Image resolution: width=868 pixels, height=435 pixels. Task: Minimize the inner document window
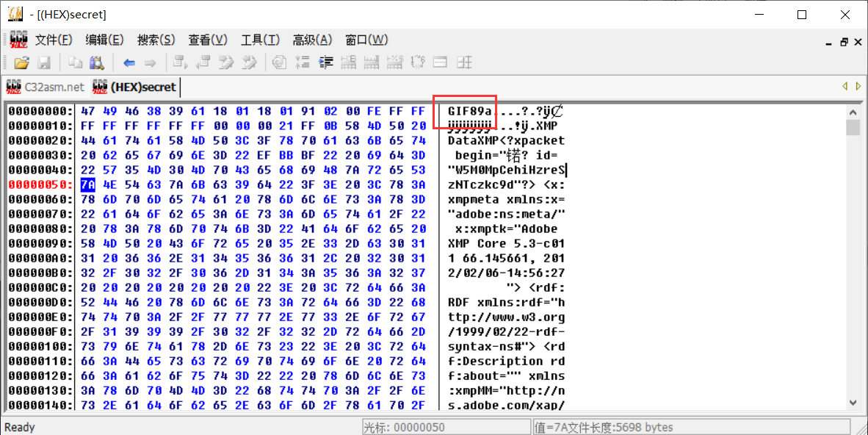click(828, 43)
